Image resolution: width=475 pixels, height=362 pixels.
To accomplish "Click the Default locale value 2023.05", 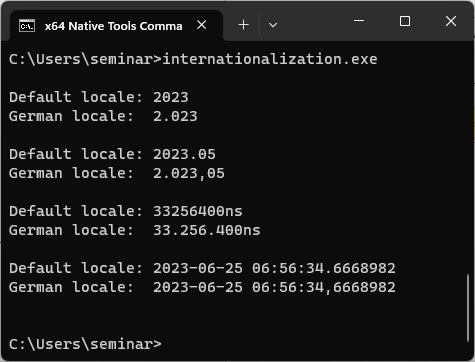I will click(184, 154).
